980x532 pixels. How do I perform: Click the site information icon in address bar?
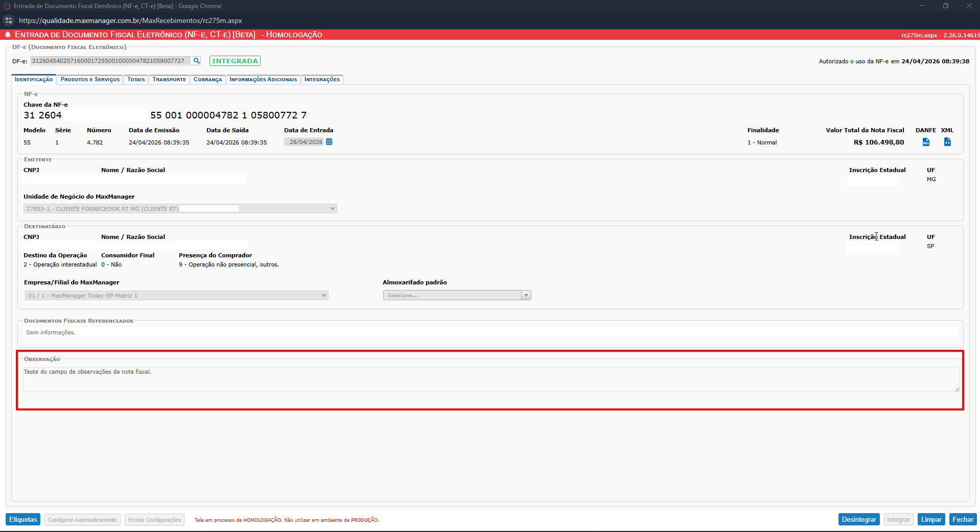coord(9,20)
